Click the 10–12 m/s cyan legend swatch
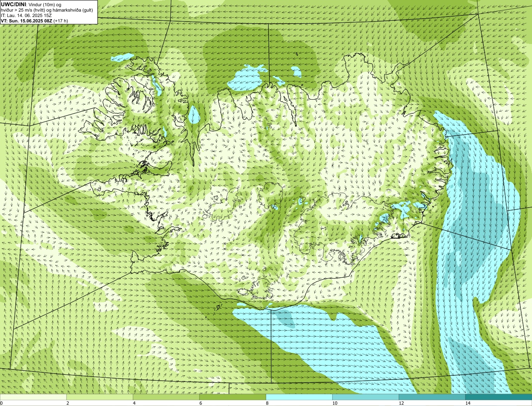This screenshot has height=406, width=532. [366, 397]
